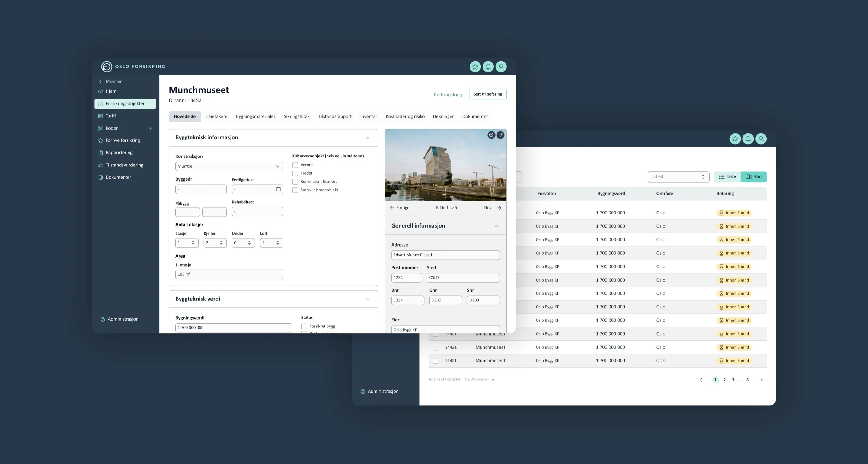Go to page 3 of the list

733,380
